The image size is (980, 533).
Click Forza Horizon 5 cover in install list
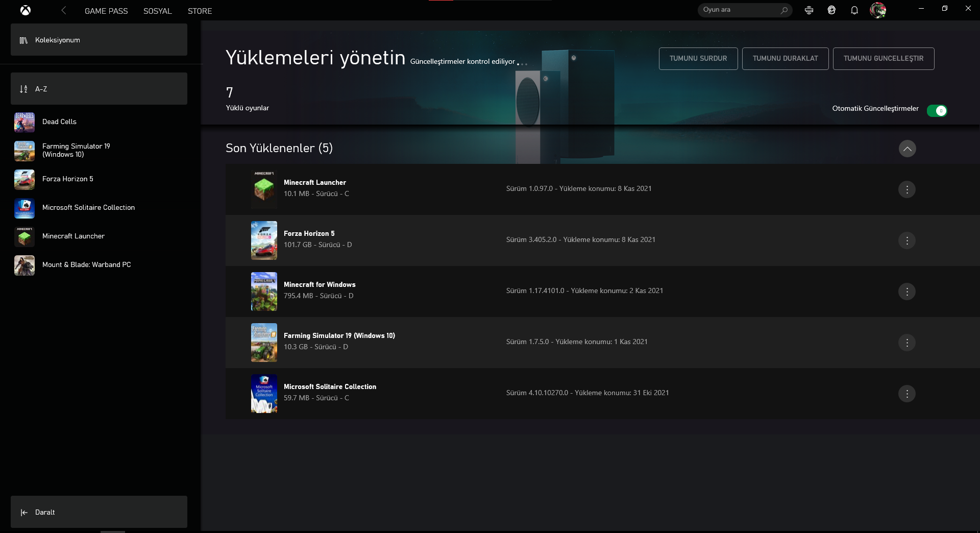[264, 240]
